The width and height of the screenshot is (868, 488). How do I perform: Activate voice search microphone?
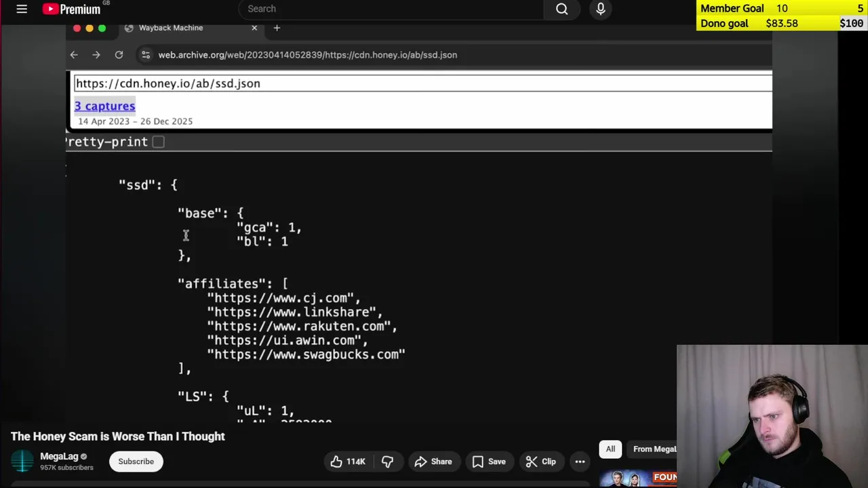[600, 9]
